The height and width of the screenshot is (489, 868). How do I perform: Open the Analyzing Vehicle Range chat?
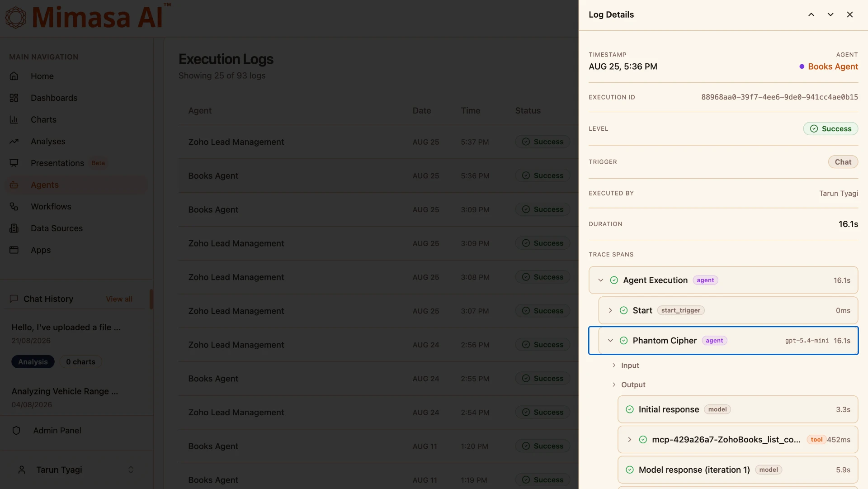click(x=65, y=391)
